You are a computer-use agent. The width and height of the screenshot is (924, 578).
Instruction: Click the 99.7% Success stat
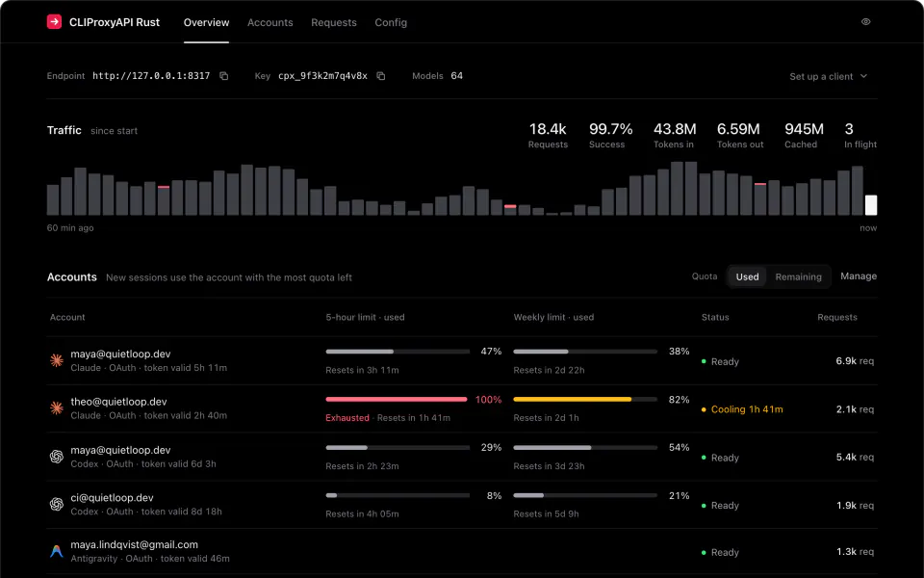click(610, 135)
